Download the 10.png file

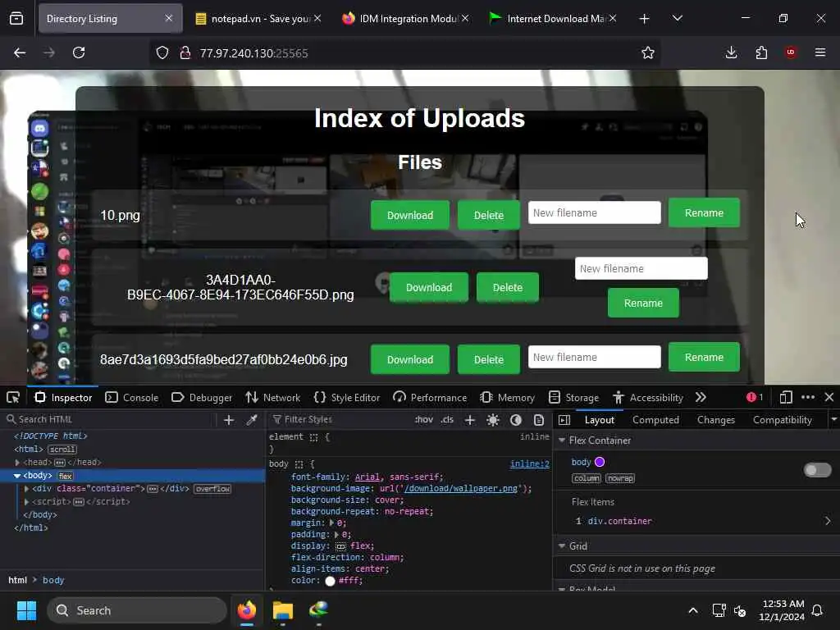[x=410, y=216]
